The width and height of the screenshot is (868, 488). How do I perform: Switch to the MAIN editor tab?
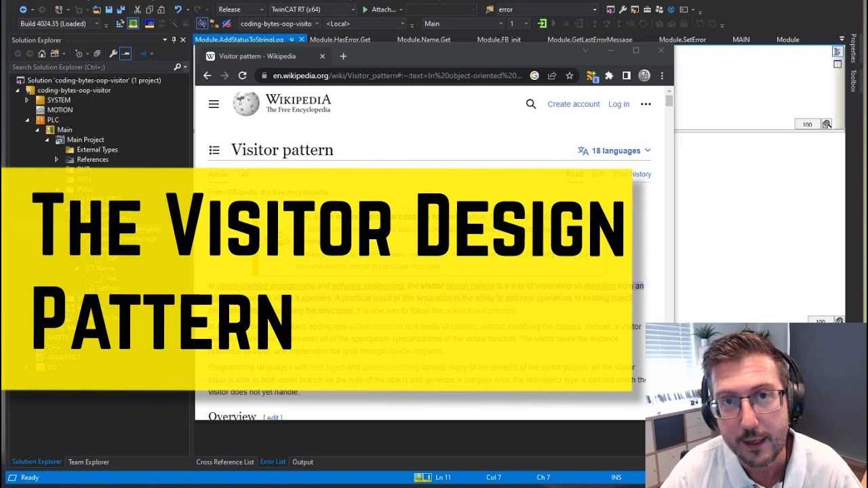[741, 39]
